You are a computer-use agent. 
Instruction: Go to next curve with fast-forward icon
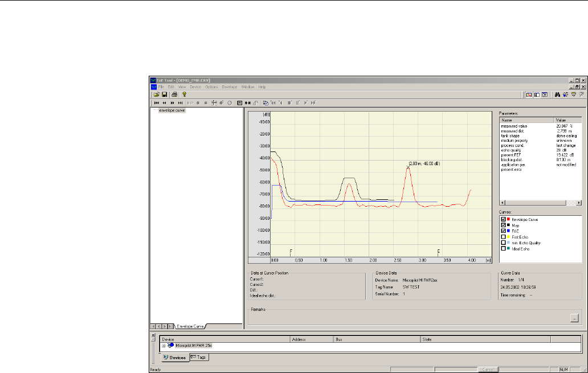click(172, 103)
